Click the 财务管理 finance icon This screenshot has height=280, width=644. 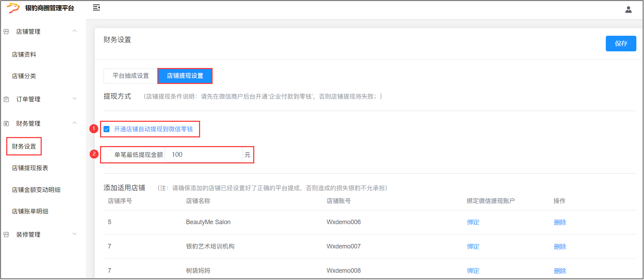(x=6, y=124)
